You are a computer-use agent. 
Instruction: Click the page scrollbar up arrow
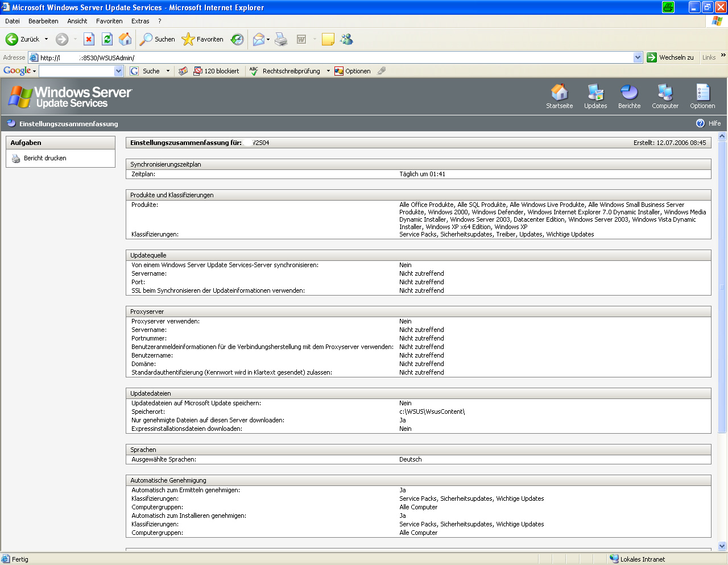click(722, 136)
